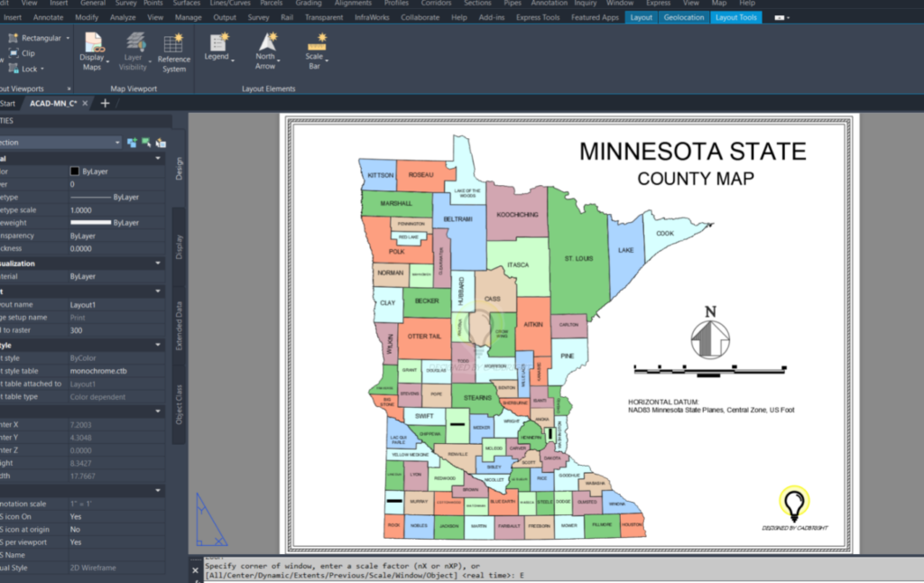Click the Clip viewport icon
The image size is (924, 583).
pos(13,53)
